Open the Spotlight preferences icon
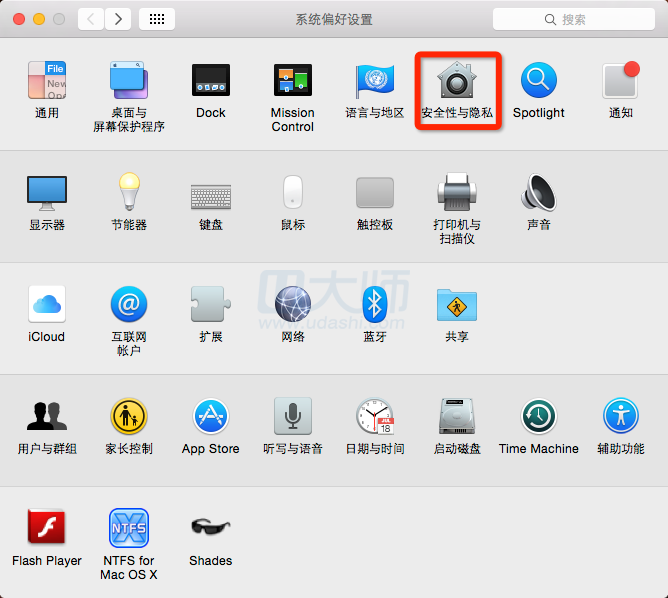 [539, 81]
